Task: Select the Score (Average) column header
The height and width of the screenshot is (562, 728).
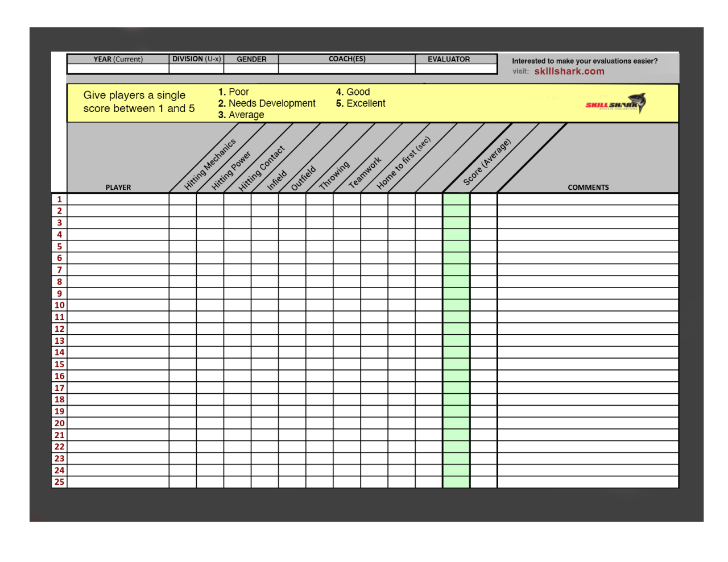Action: click(487, 162)
